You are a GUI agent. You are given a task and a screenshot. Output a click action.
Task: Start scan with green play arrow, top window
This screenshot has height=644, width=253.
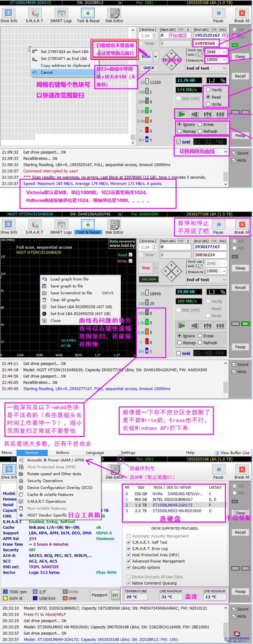[182, 114]
